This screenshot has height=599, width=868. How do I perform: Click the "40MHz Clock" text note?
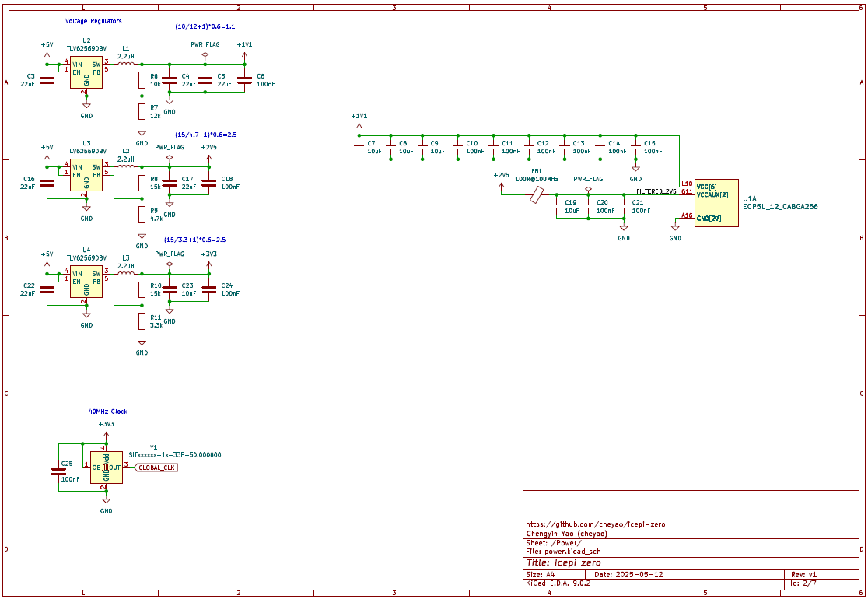point(107,412)
